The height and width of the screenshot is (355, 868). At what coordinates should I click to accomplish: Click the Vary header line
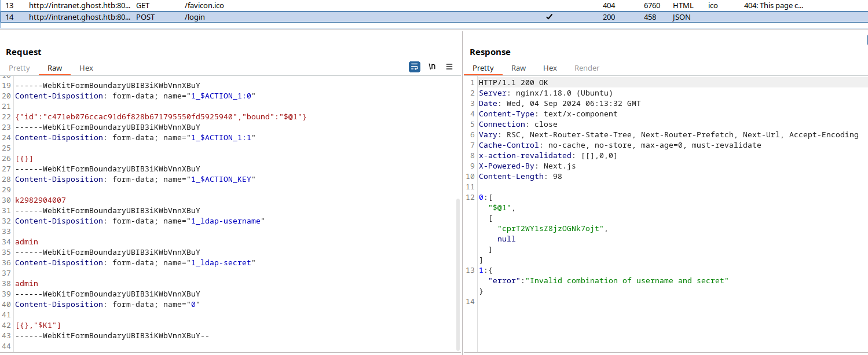669,135
